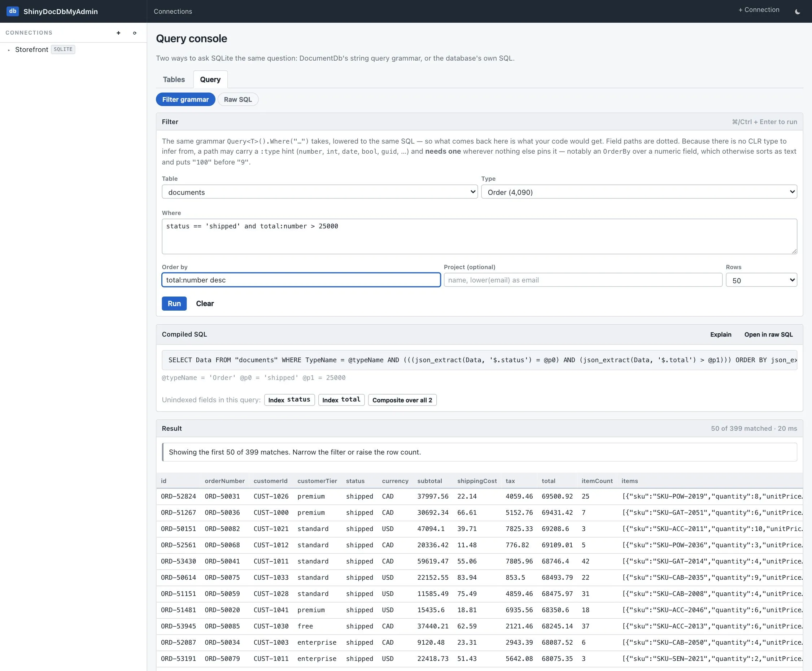Select tax value 6935.56
This screenshot has height=671, width=812.
[519, 610]
